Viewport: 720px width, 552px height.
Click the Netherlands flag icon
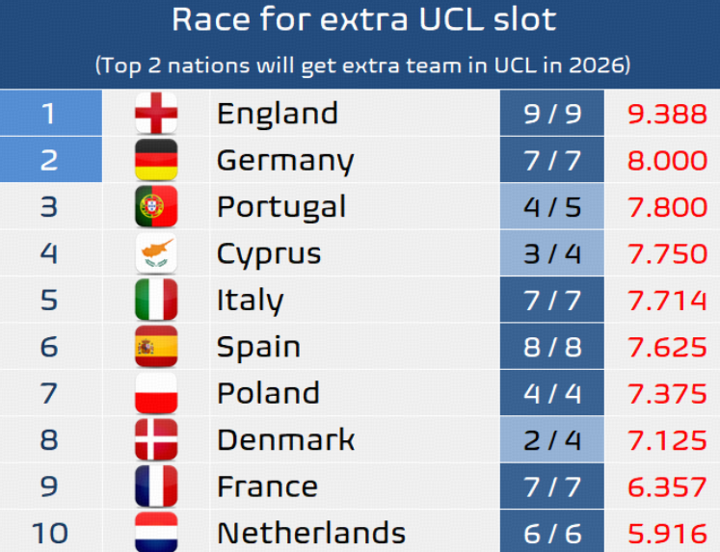(156, 531)
